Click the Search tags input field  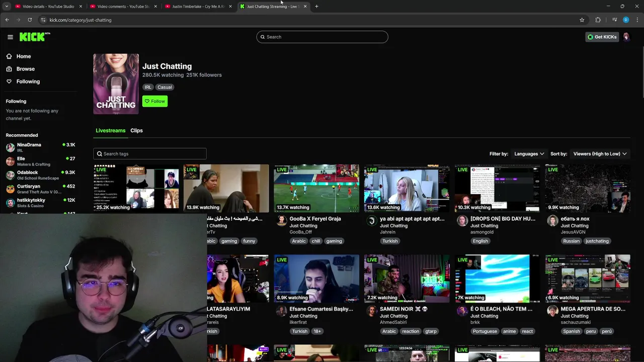tap(150, 154)
